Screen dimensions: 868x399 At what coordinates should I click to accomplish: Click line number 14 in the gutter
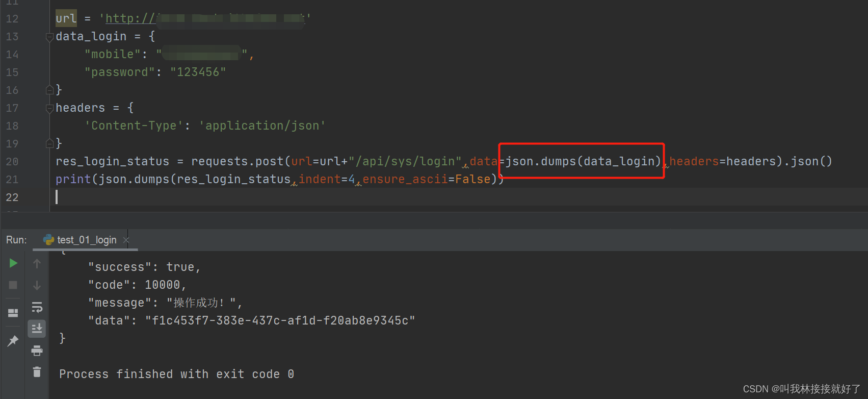click(x=12, y=55)
